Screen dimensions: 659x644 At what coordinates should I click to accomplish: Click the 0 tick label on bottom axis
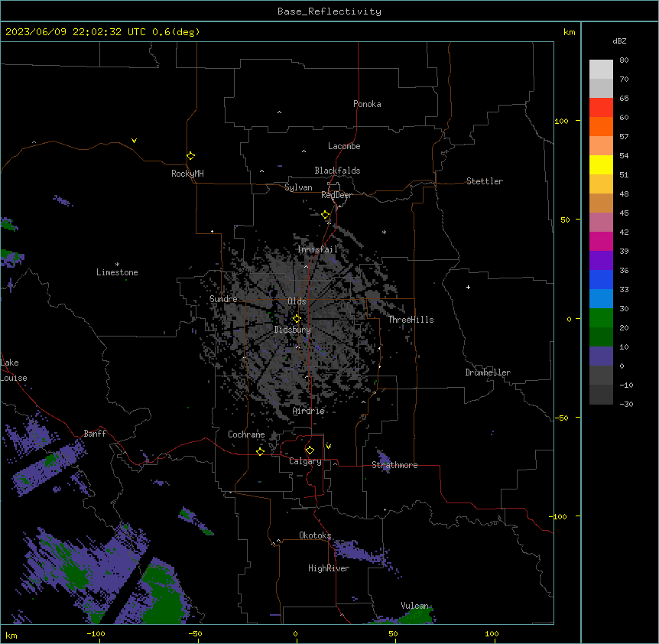[x=295, y=633]
